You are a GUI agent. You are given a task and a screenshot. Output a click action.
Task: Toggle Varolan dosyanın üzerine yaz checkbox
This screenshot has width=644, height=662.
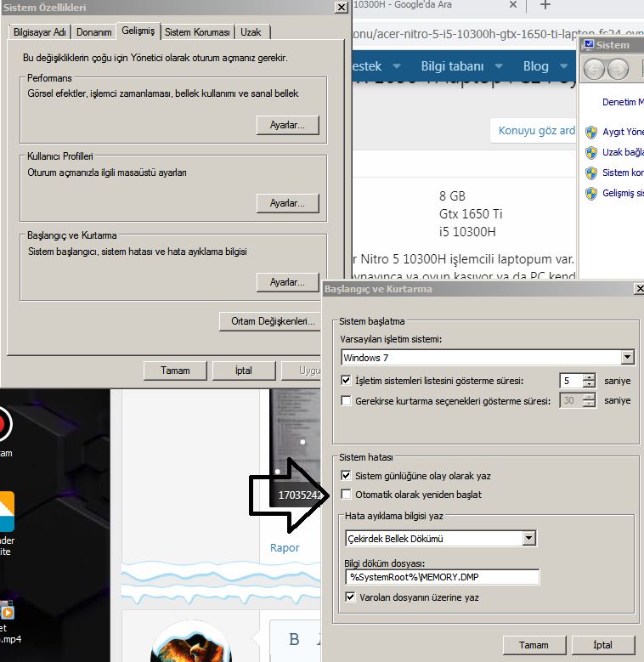pyautogui.click(x=350, y=597)
